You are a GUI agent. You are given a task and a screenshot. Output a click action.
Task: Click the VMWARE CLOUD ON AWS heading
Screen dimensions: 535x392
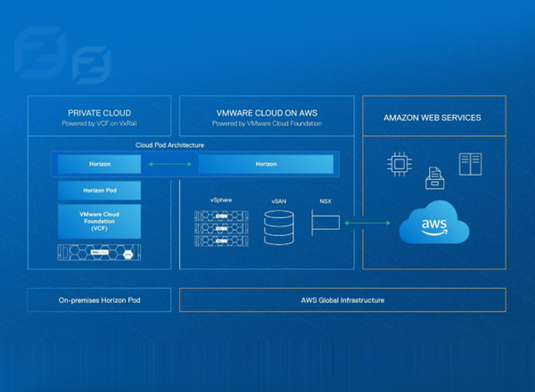click(267, 113)
